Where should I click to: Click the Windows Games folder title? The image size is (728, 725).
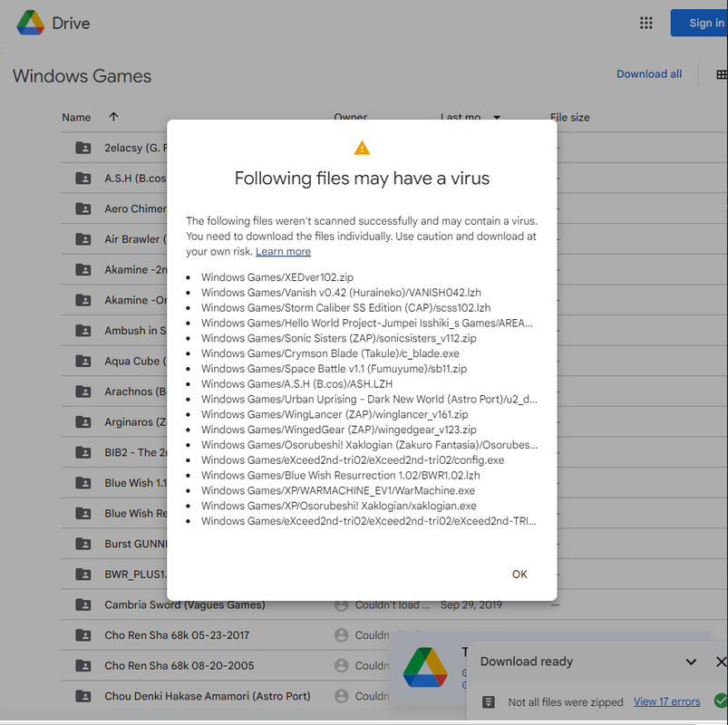pyautogui.click(x=83, y=76)
